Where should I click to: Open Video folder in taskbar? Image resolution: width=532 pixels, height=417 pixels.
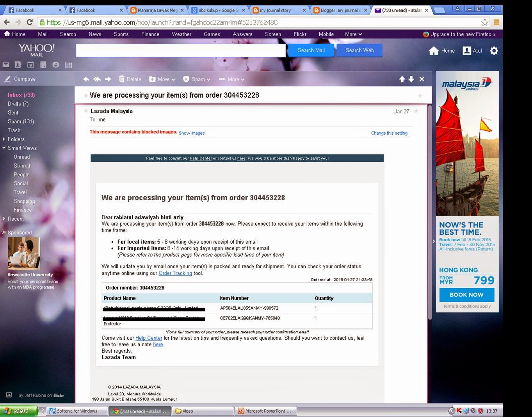tap(203, 411)
